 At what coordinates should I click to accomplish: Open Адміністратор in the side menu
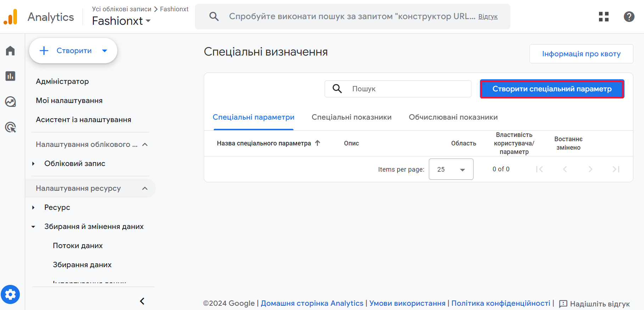(62, 81)
